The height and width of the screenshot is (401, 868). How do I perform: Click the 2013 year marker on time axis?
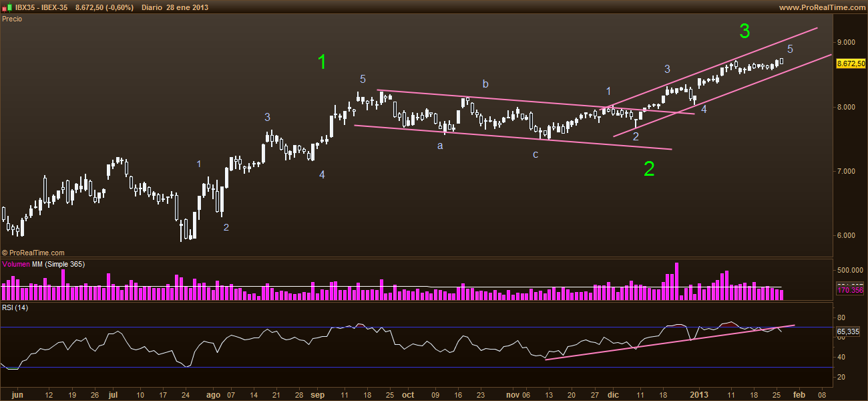pyautogui.click(x=698, y=395)
